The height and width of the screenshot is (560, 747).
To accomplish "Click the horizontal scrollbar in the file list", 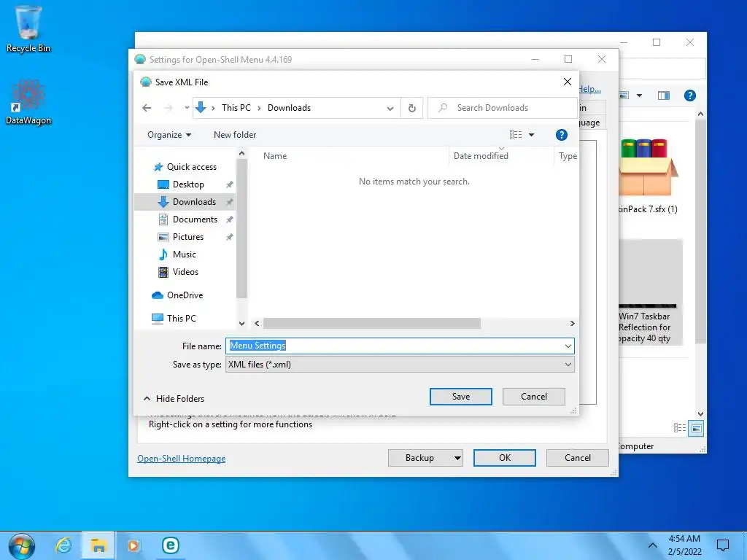I will (371, 324).
